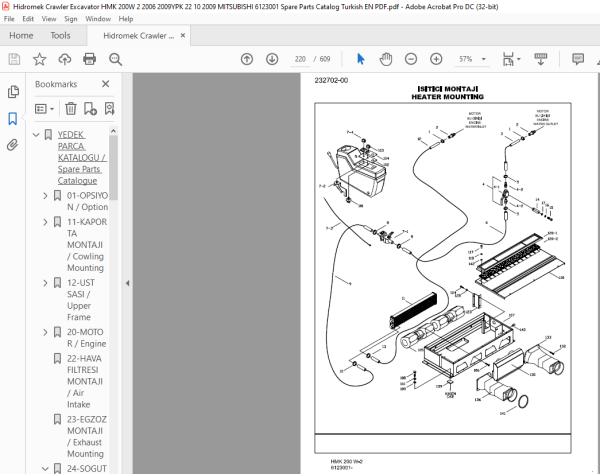Screen dimensions: 600x474
Task: Activate the Hand pan tool
Action: pos(386,59)
